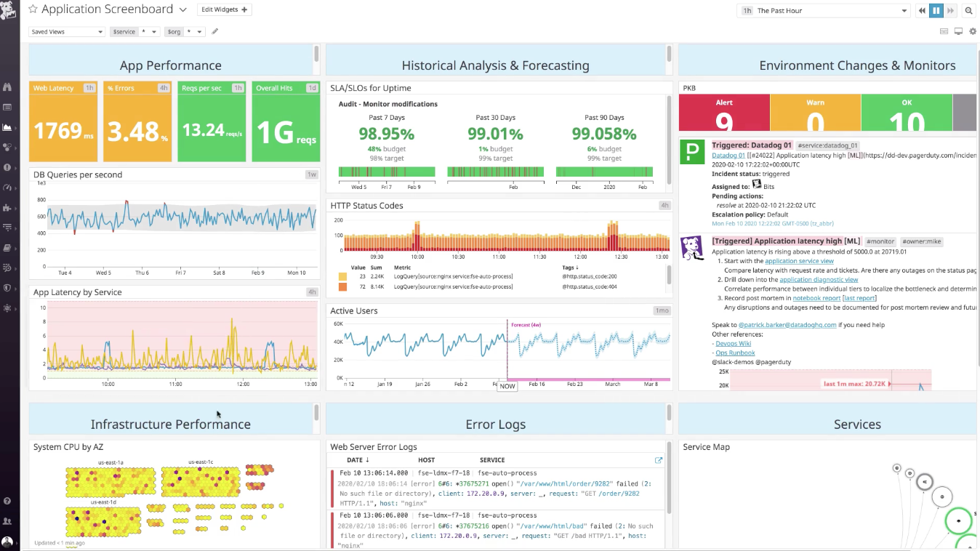Open the APM trace-lines icon in sidebar
Image resolution: width=980 pixels, height=551 pixels.
(x=7, y=228)
